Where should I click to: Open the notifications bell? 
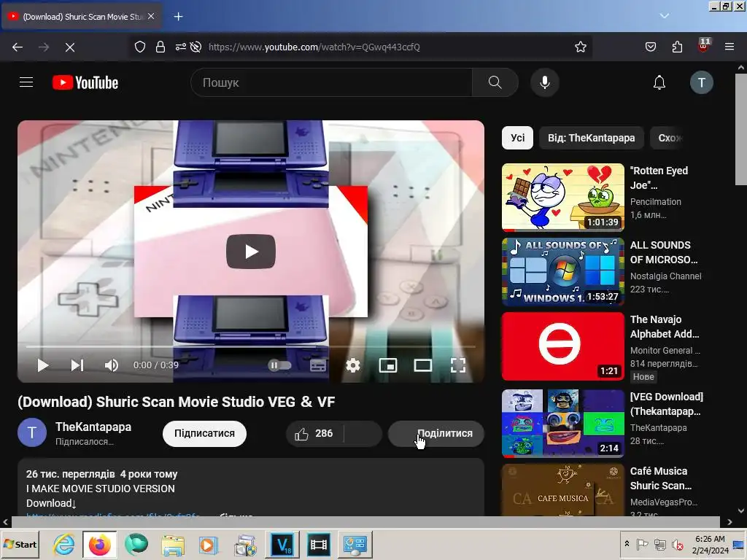click(659, 82)
